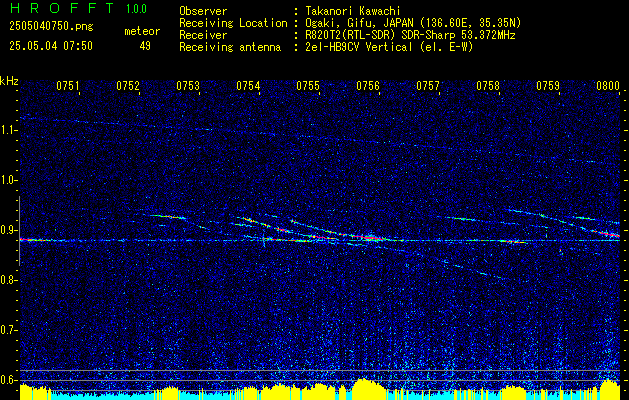Click the 0752 time marker
The width and height of the screenshot is (629, 400).
[128, 86]
